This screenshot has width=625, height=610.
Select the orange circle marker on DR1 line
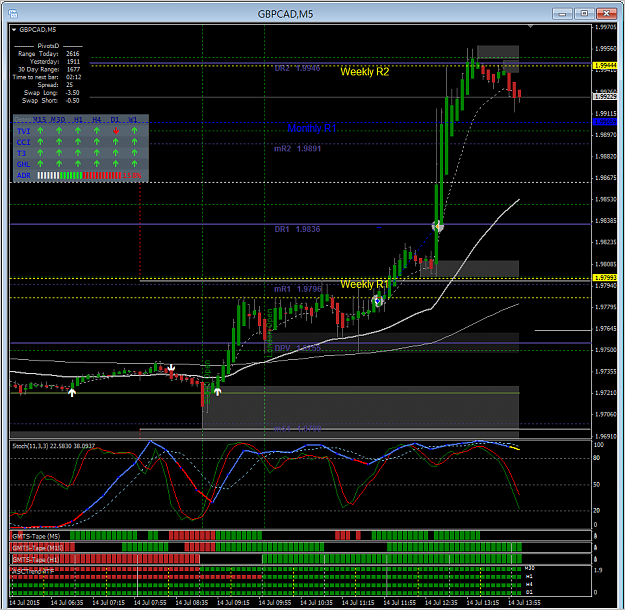438,226
